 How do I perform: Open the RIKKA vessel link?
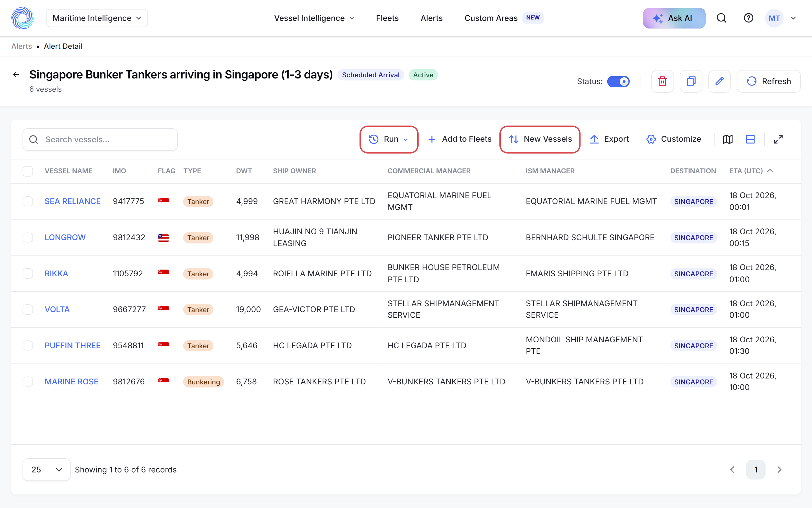56,273
